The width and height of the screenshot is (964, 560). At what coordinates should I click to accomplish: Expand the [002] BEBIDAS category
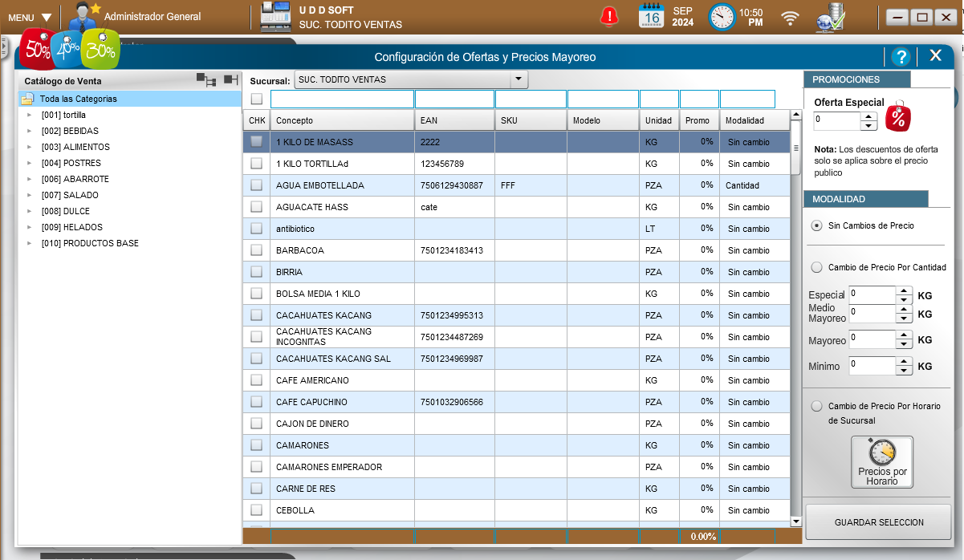pyautogui.click(x=30, y=131)
